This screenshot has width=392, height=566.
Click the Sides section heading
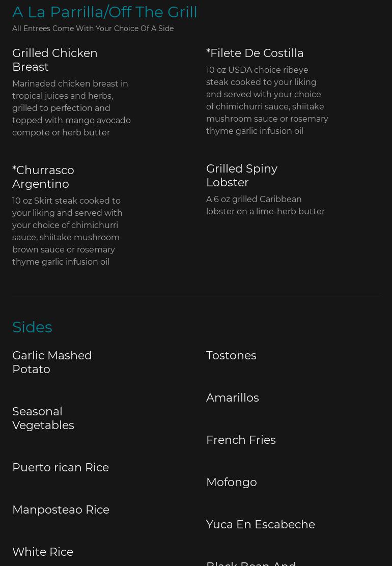32,327
